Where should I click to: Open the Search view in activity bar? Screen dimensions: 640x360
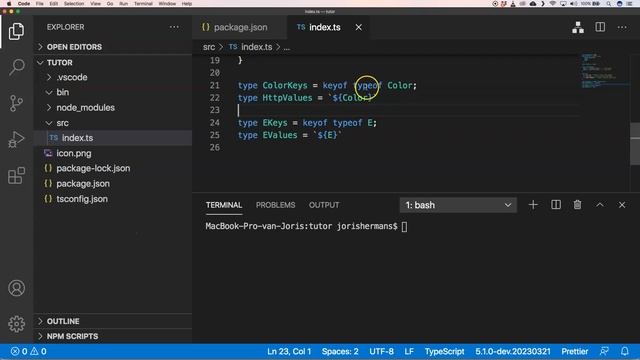pos(16,67)
